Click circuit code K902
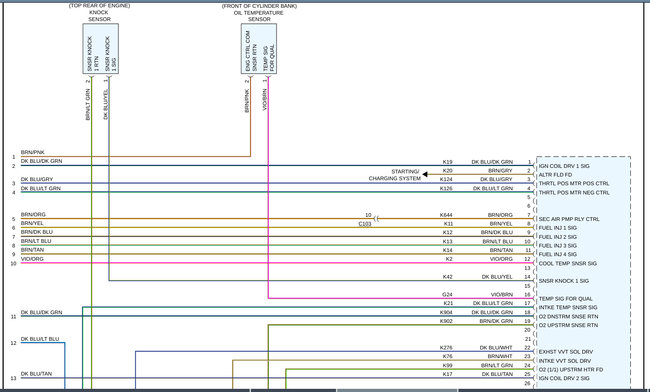Viewport: 650px width, 392px height. pos(446,321)
